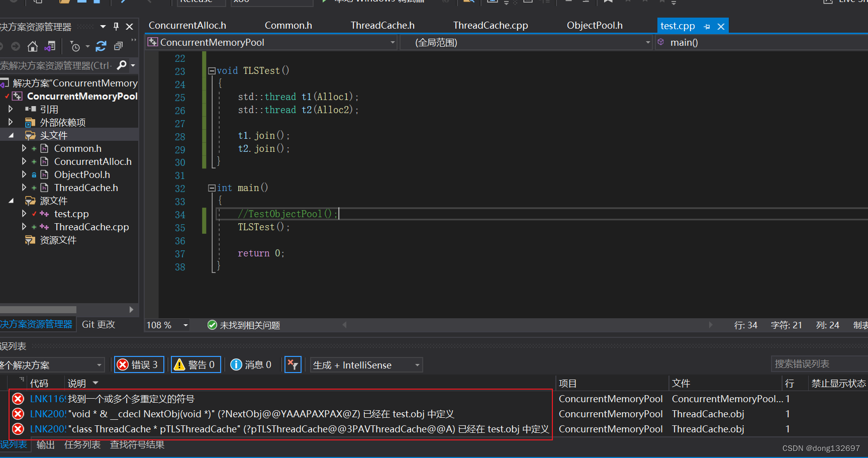Viewport: 868px width, 458px height.
Task: Open the pending changes filter clock icon
Action: pos(75,47)
